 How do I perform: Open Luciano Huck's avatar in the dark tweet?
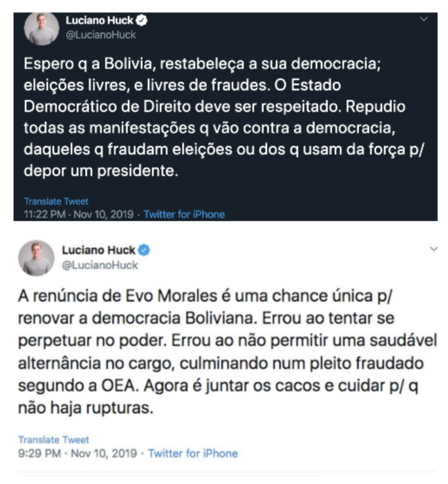pos(41,28)
